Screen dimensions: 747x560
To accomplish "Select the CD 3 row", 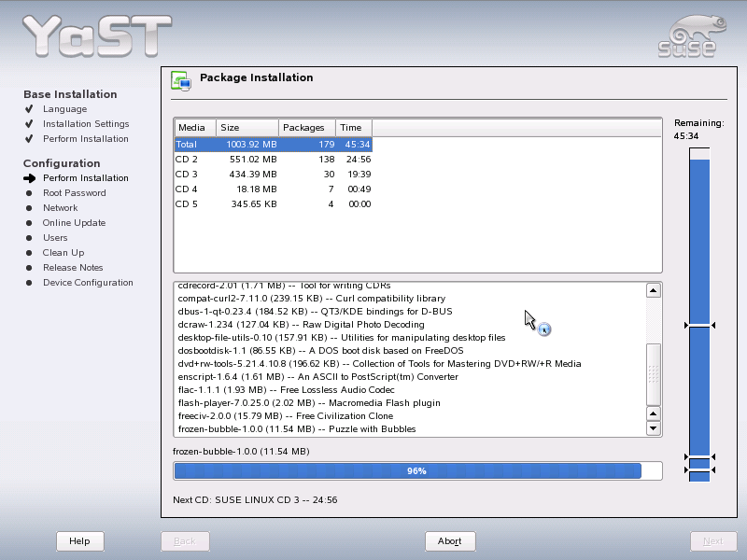I will coord(273,175).
